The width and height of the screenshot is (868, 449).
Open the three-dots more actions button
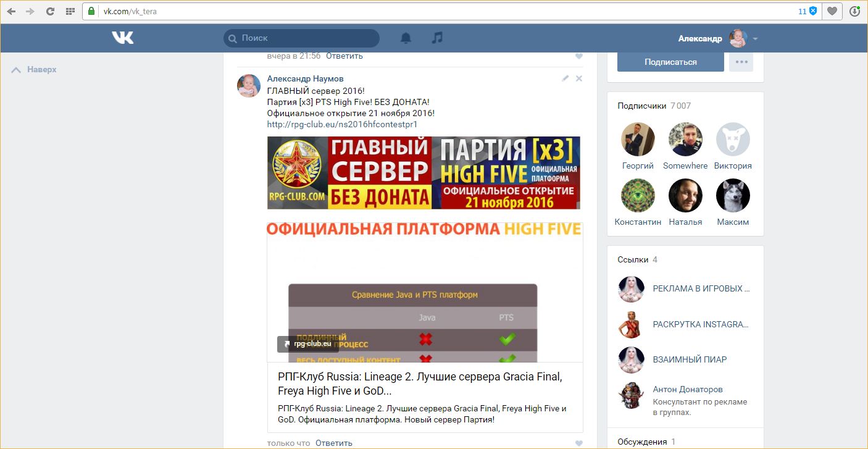pyautogui.click(x=741, y=62)
